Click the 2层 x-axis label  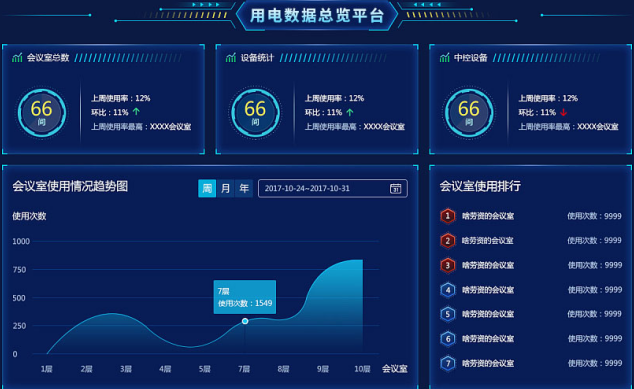point(86,369)
